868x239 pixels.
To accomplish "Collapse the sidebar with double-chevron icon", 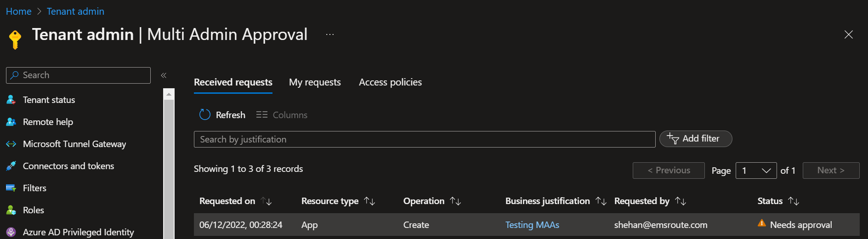I will point(164,75).
